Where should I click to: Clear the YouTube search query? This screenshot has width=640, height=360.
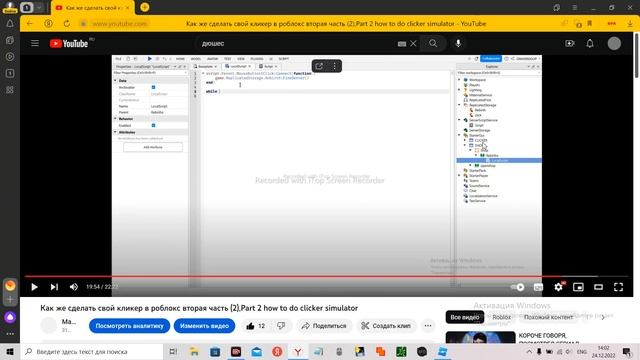click(x=413, y=43)
